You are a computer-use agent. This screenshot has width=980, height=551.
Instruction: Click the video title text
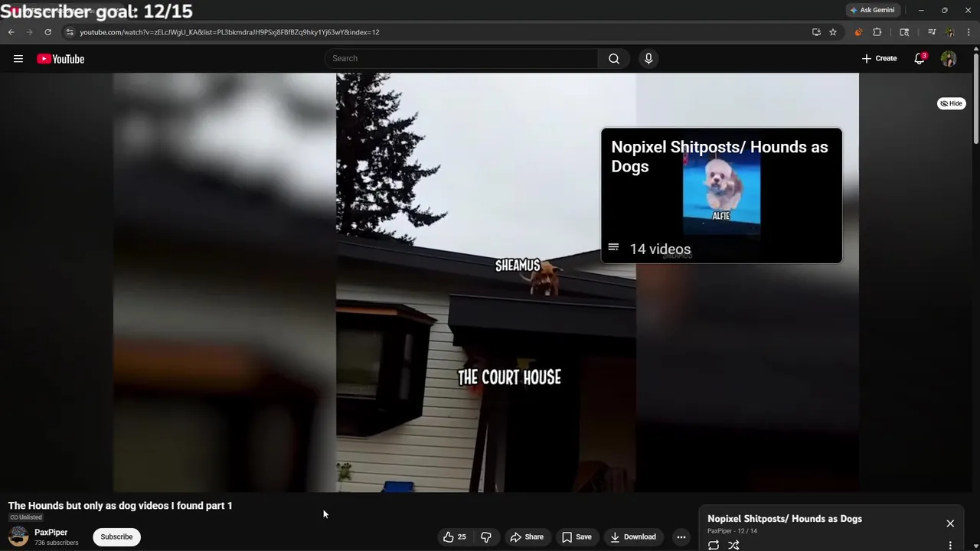(120, 506)
